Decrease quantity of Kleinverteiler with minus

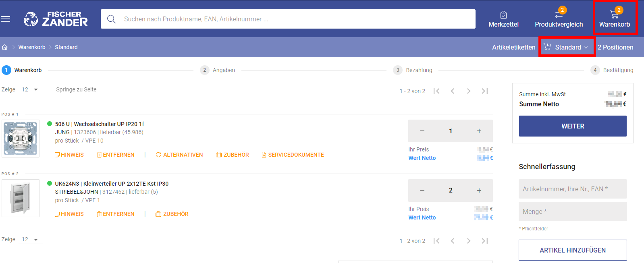click(x=422, y=191)
